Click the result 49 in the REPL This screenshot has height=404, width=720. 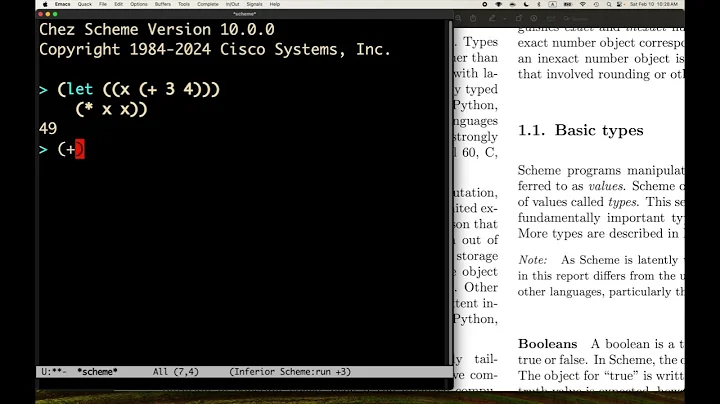[x=48, y=129]
